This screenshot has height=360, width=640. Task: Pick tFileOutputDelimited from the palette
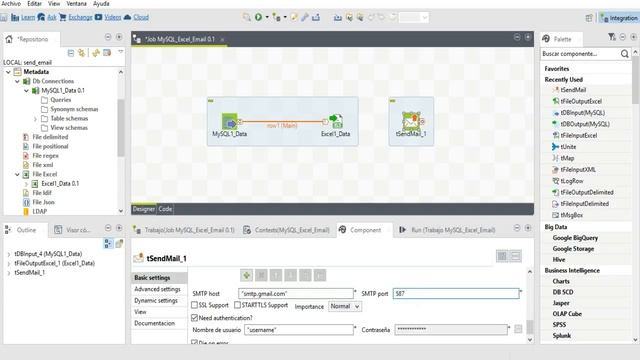coord(587,193)
